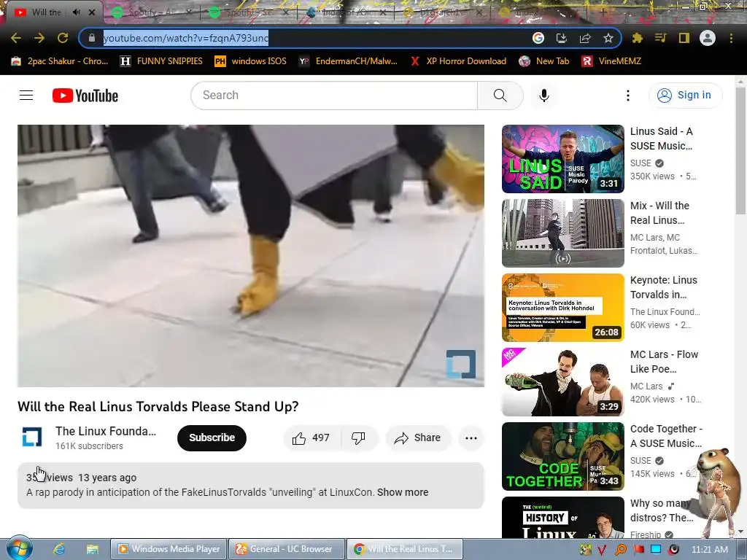Open The Linux Foundation channel name
Image resolution: width=747 pixels, height=560 pixels.
click(x=106, y=431)
